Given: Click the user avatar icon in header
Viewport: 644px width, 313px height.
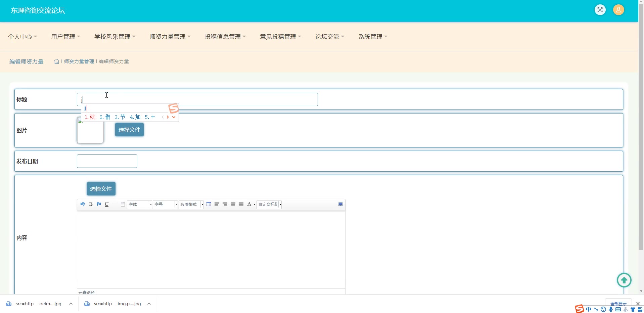Looking at the screenshot, I should point(618,10).
